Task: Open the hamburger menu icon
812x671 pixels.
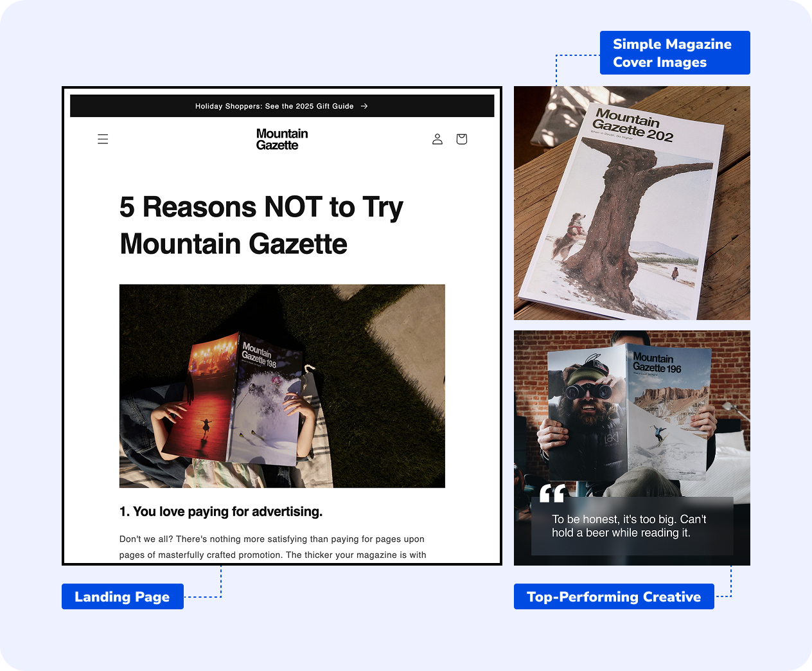Action: coord(103,139)
